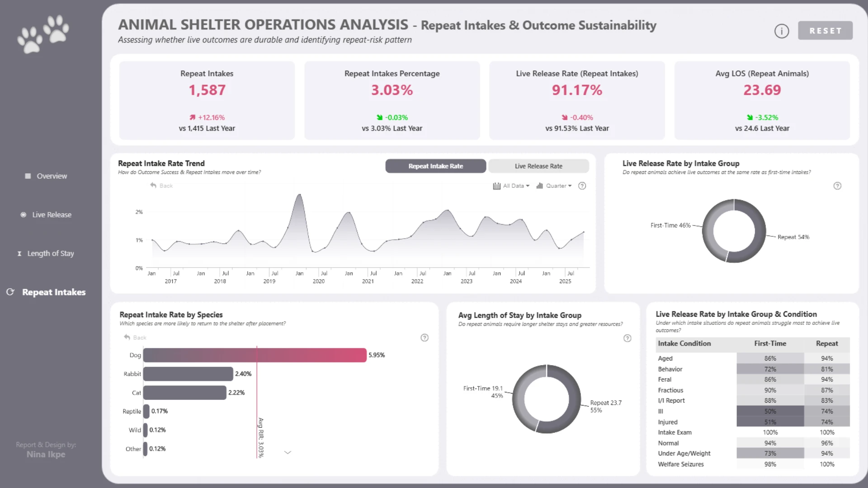The image size is (868, 488).
Task: Sort table by Repeat column header
Action: pyautogui.click(x=827, y=344)
